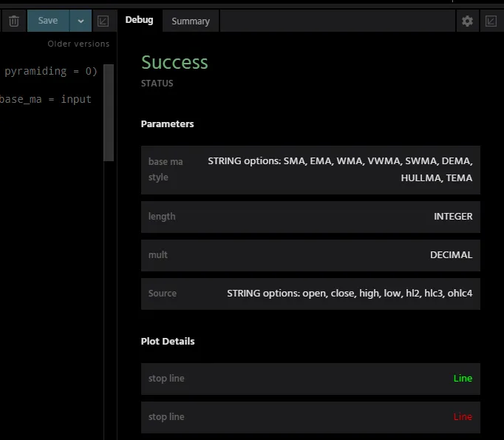
Task: Open settings gear icon
Action: [x=467, y=21]
